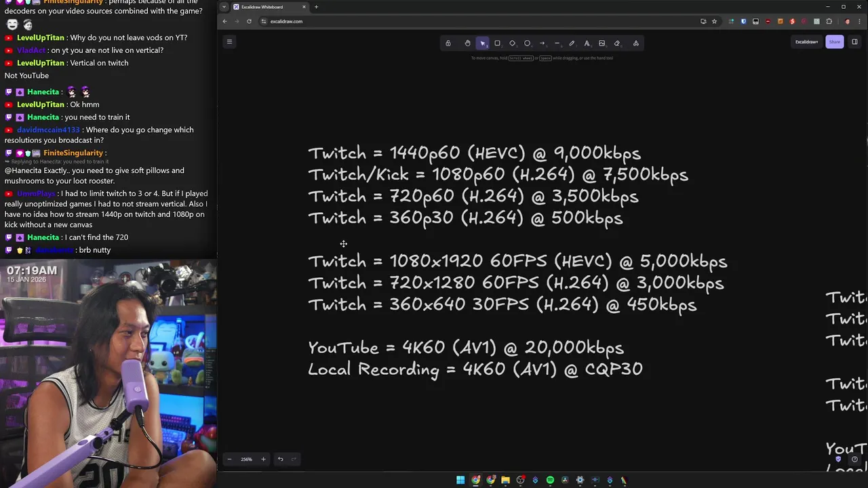Click the Undo arrow button
Viewport: 868px width, 488px height.
[x=280, y=459]
